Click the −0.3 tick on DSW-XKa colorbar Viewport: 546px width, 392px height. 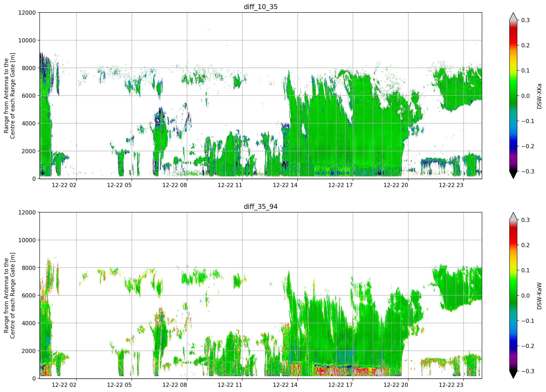tap(528, 171)
